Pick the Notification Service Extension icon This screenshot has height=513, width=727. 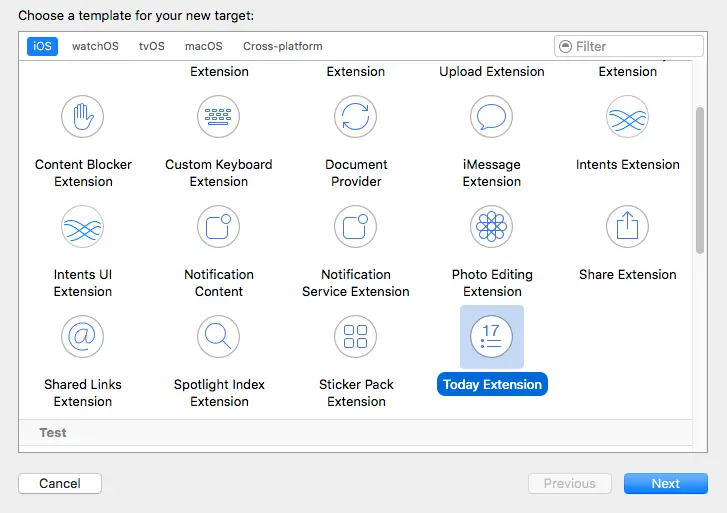356,226
